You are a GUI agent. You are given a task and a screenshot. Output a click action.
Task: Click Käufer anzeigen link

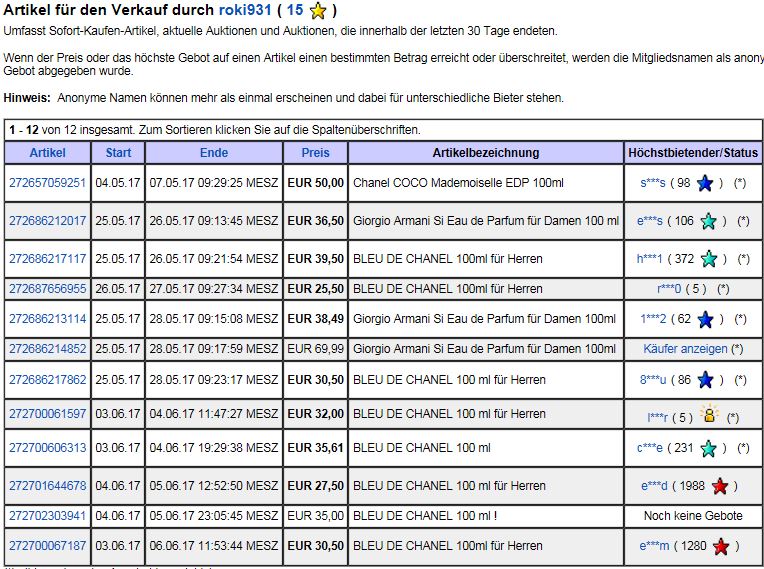coord(685,349)
